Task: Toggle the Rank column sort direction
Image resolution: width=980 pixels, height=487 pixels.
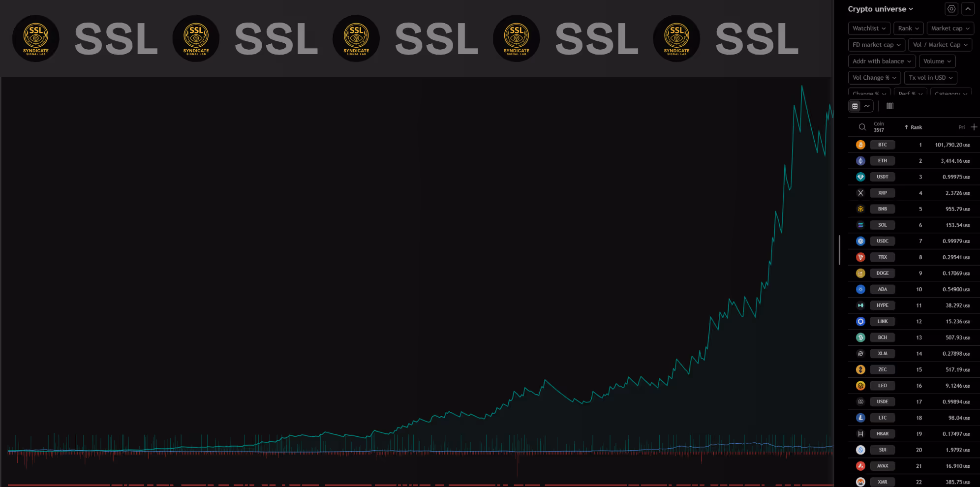Action: [913, 127]
